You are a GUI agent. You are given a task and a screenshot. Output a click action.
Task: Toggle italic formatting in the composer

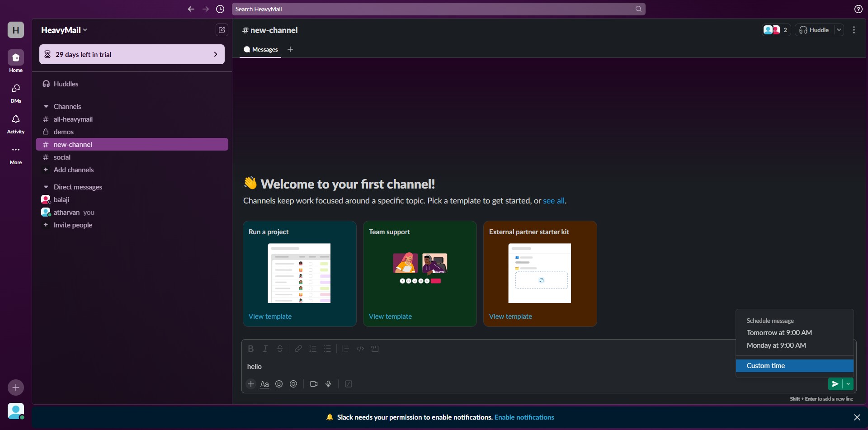[x=265, y=349]
